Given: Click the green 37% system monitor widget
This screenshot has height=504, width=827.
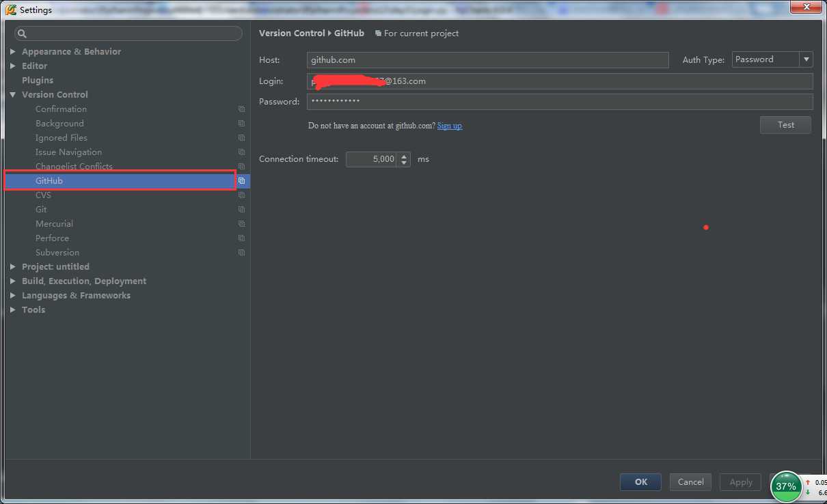Looking at the screenshot, I should [786, 486].
